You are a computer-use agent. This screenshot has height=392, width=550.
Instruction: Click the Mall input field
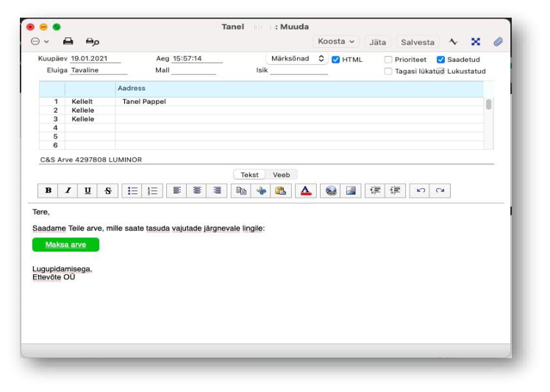click(193, 70)
